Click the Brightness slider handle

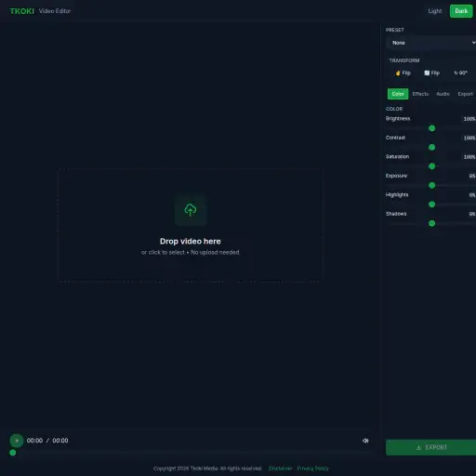click(x=431, y=128)
